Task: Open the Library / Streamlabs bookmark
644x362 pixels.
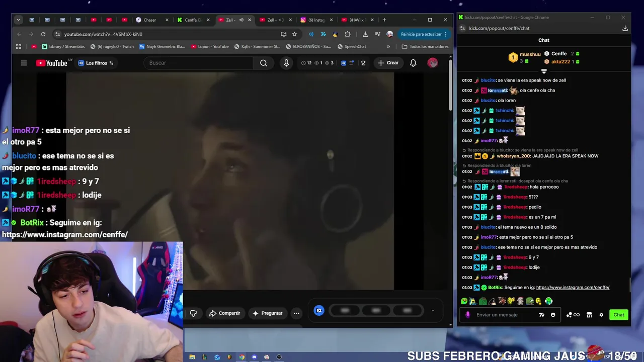Action: 63,46
